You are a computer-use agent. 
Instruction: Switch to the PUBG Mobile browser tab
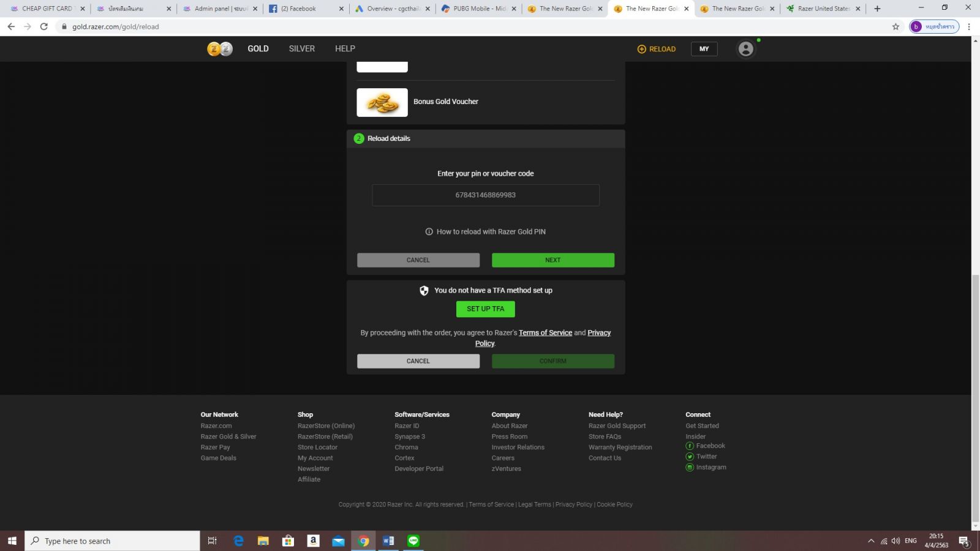click(479, 9)
